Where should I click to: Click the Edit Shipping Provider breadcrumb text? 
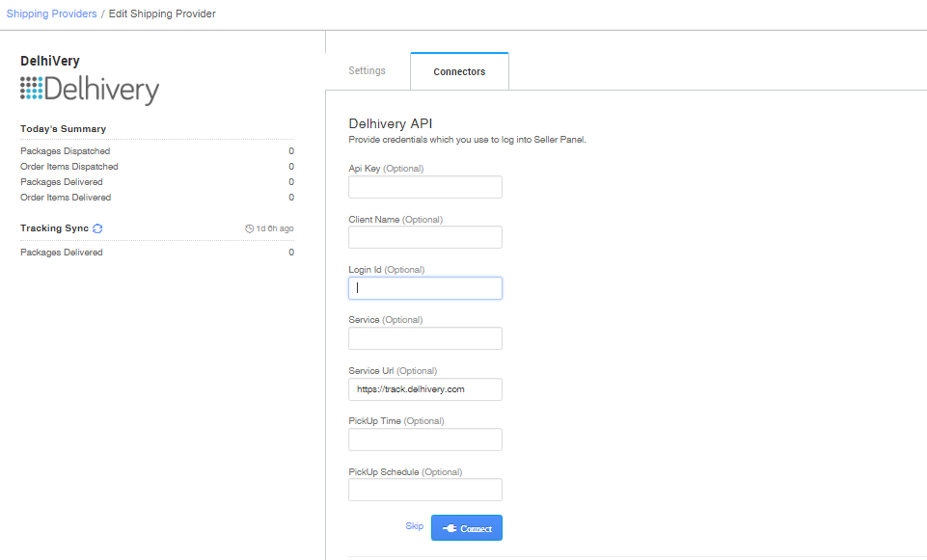[162, 13]
